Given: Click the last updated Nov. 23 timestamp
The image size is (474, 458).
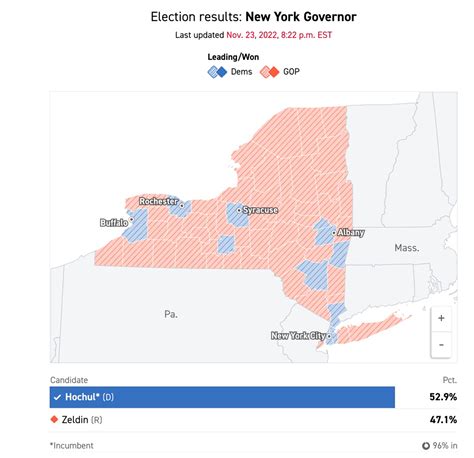Looking at the screenshot, I should [x=279, y=35].
